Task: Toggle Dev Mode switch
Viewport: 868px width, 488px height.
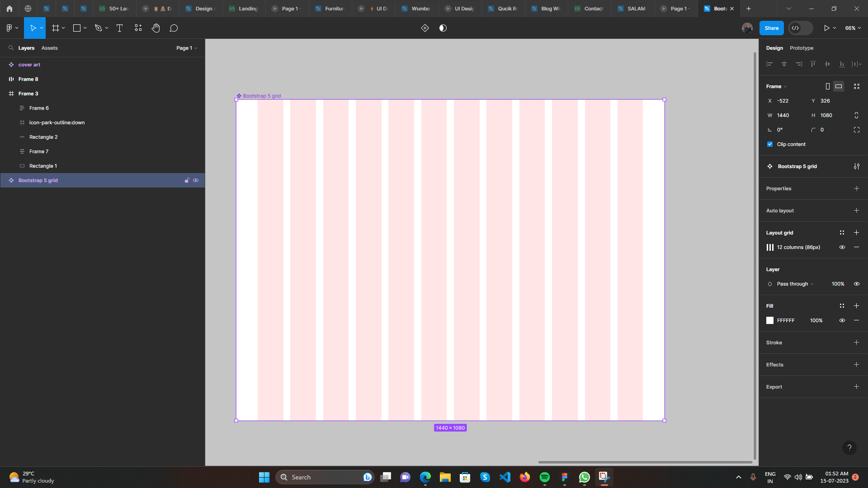Action: (x=800, y=28)
